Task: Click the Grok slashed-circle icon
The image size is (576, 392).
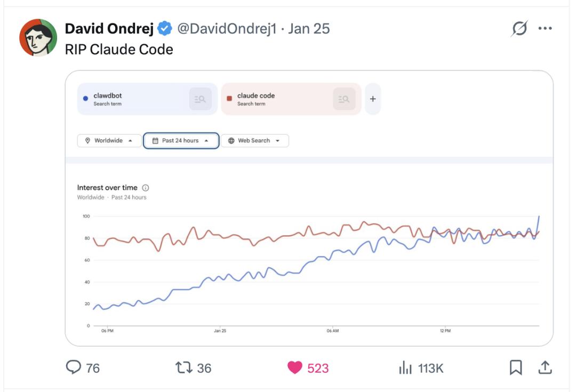Action: point(519,29)
